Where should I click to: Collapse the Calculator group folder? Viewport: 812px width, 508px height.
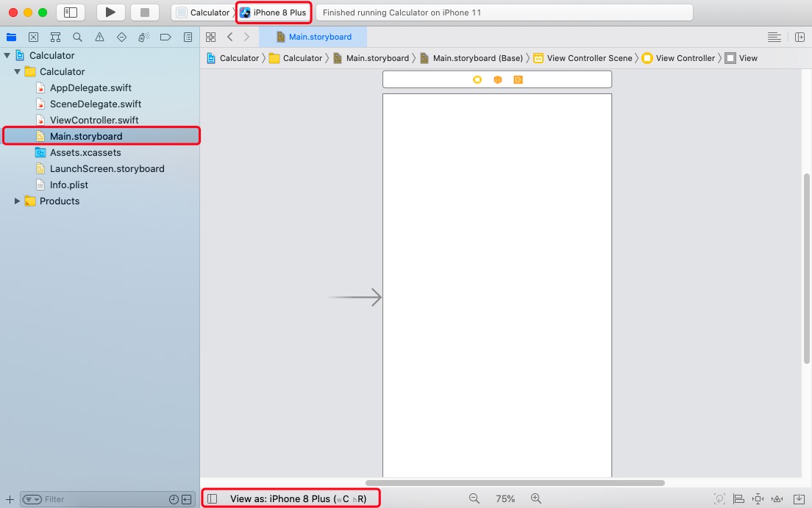pyautogui.click(x=18, y=71)
